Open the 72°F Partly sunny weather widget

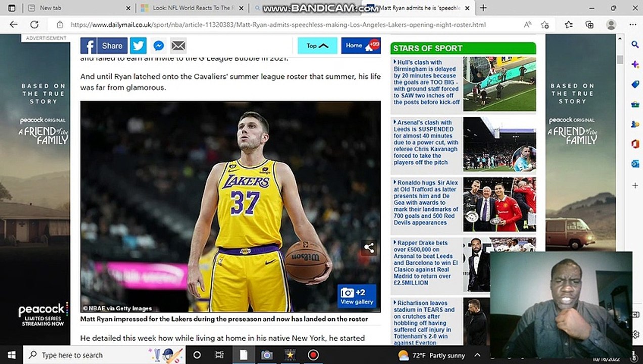(432, 355)
